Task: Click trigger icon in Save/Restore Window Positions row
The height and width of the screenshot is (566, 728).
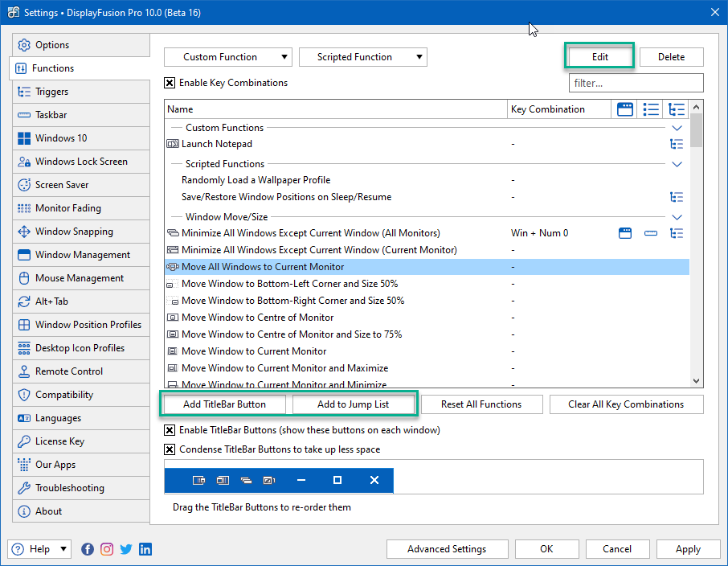Action: click(x=677, y=197)
